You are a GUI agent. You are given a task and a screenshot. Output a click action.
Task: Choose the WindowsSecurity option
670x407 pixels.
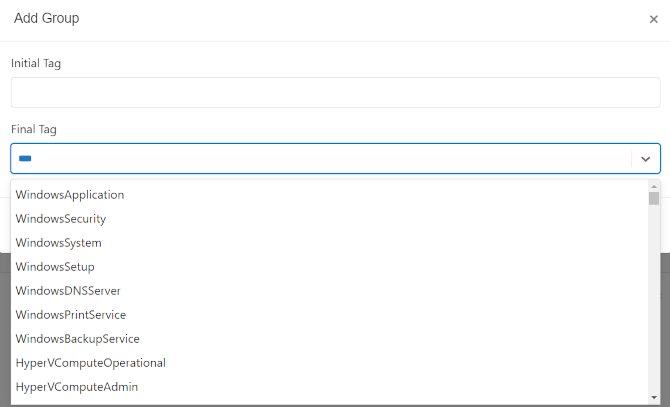329,219
